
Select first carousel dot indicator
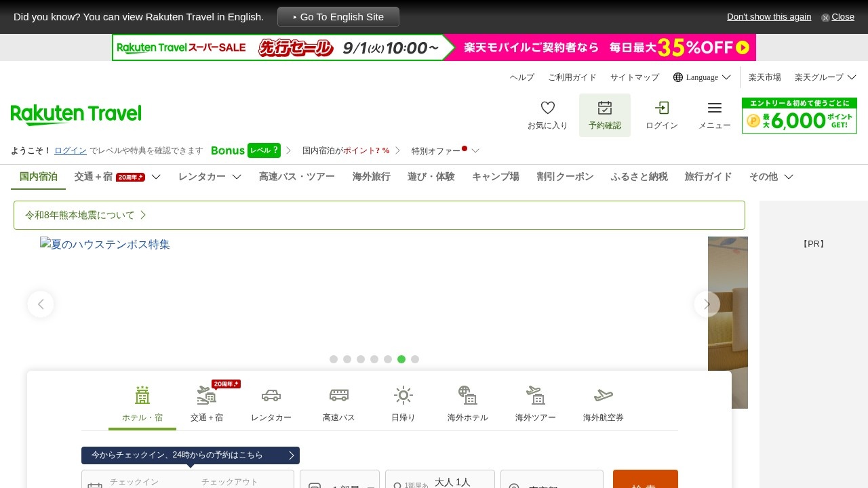pos(334,359)
